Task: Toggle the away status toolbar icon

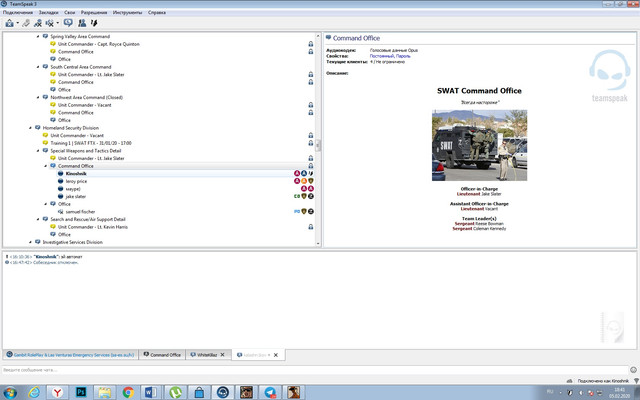Action: click(49, 23)
